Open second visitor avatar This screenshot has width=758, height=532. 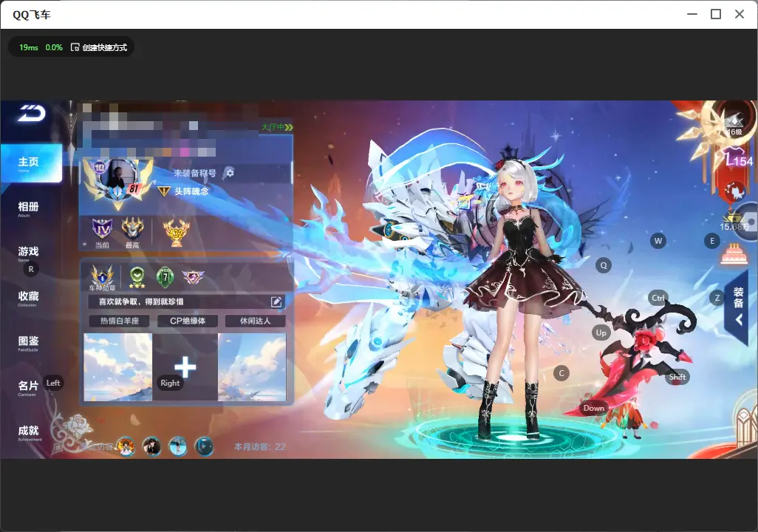(x=151, y=446)
